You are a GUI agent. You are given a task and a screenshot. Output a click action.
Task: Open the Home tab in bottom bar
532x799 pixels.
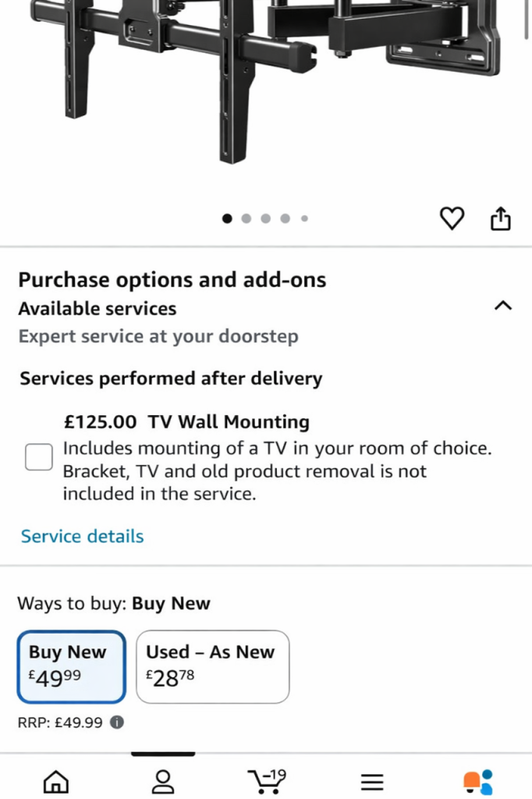[55, 780]
